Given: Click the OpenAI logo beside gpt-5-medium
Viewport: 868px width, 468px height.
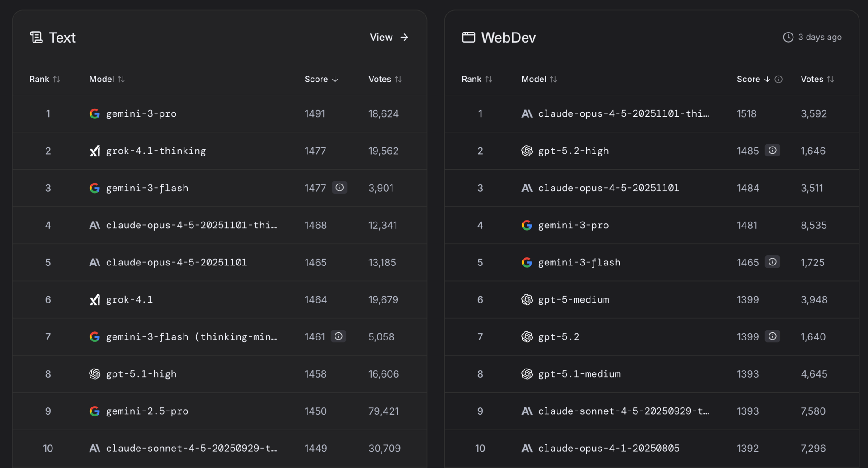Looking at the screenshot, I should click(x=527, y=300).
